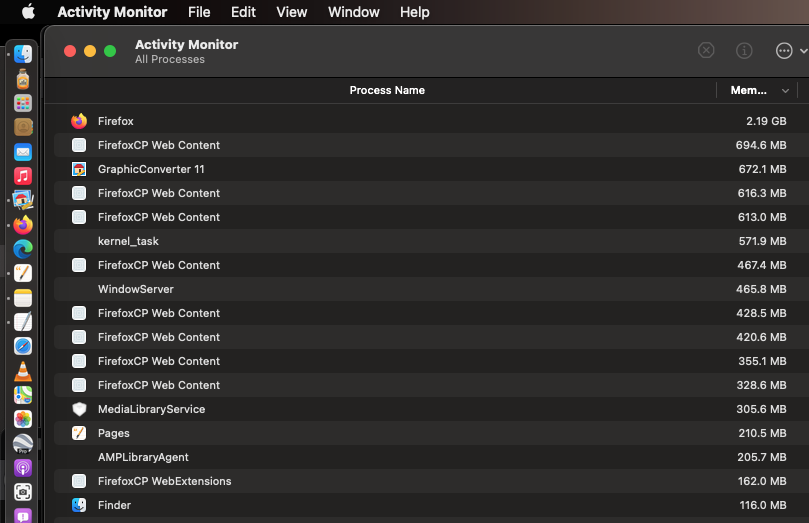Expand the chevron next to the ellipsis button

[803, 51]
